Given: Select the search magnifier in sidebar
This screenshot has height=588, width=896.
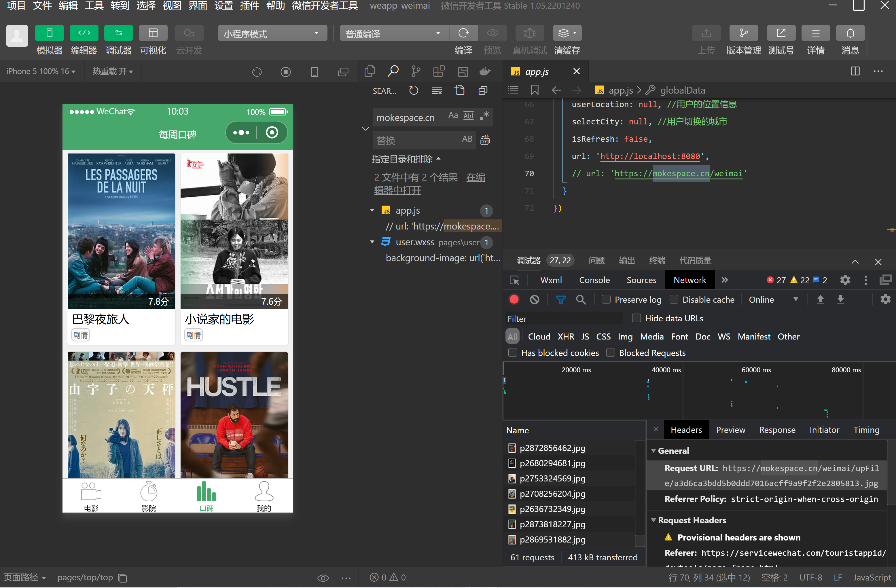Looking at the screenshot, I should pos(393,71).
